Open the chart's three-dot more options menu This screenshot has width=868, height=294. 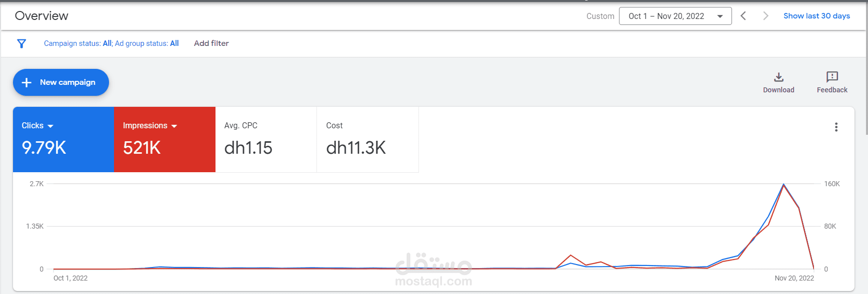click(x=836, y=127)
